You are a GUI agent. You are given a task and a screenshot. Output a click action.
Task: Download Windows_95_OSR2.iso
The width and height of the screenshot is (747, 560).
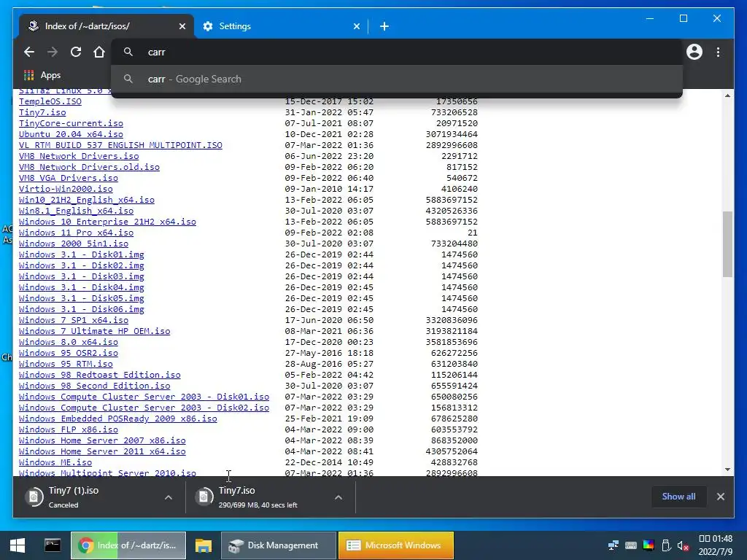68,354
